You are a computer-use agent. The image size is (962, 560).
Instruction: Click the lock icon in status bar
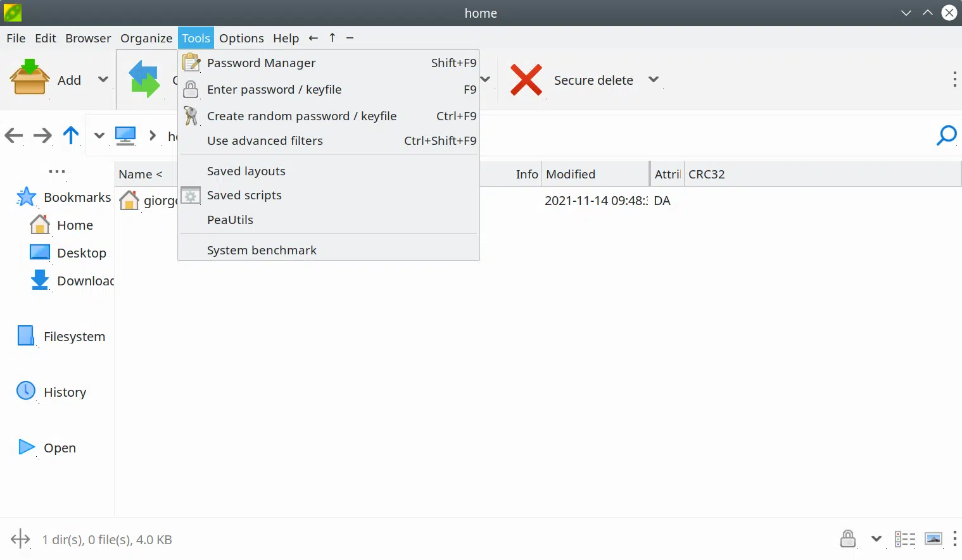847,539
